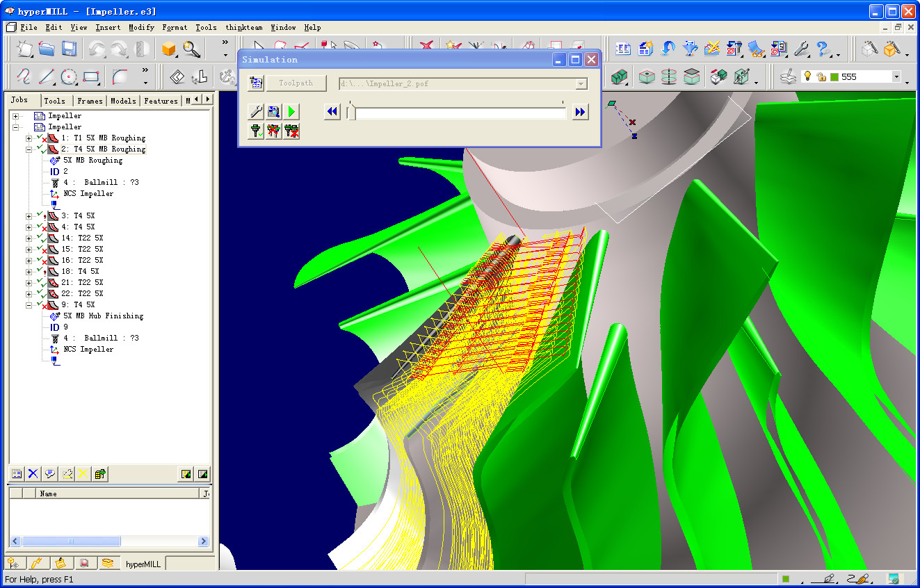Click the blue X delete icon below job list
The height and width of the screenshot is (588, 920).
pyautogui.click(x=33, y=474)
